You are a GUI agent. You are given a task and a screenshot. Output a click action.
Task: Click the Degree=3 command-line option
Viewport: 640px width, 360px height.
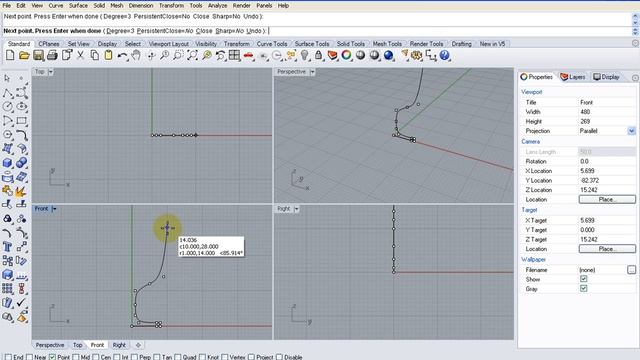pos(120,31)
